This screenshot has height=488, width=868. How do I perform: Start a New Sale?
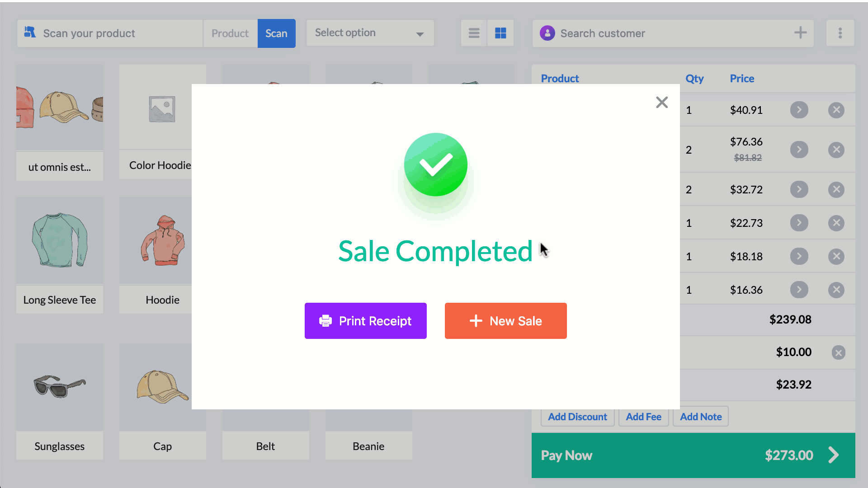coord(505,320)
